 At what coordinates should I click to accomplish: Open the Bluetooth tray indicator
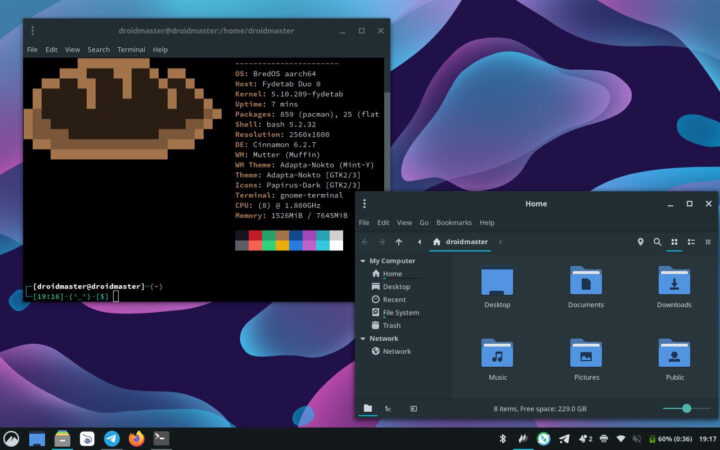[x=504, y=438]
